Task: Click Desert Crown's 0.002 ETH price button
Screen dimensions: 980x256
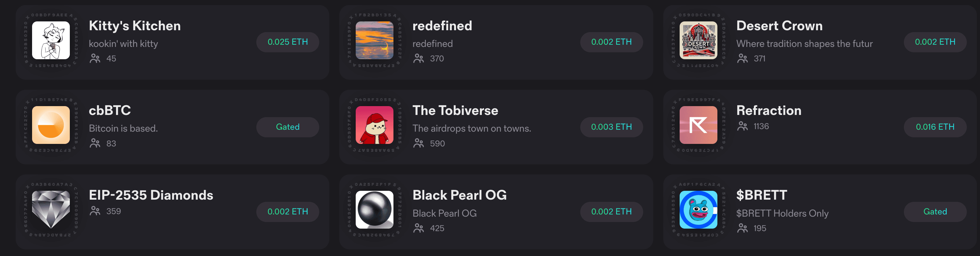Action: point(935,42)
